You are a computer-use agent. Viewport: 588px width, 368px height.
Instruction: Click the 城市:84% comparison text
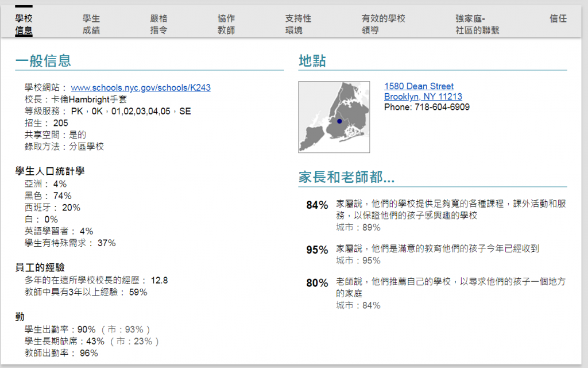tap(358, 305)
